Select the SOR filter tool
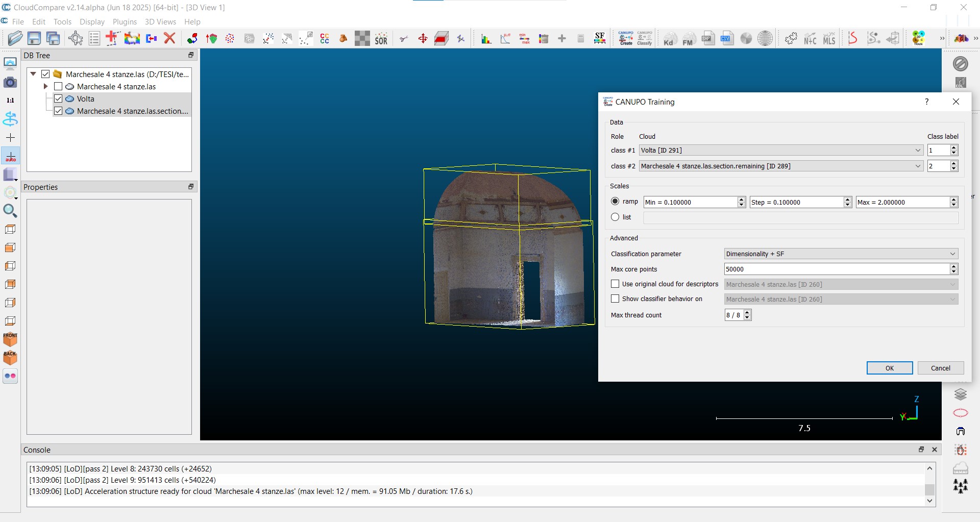This screenshot has height=522, width=980. coord(381,39)
